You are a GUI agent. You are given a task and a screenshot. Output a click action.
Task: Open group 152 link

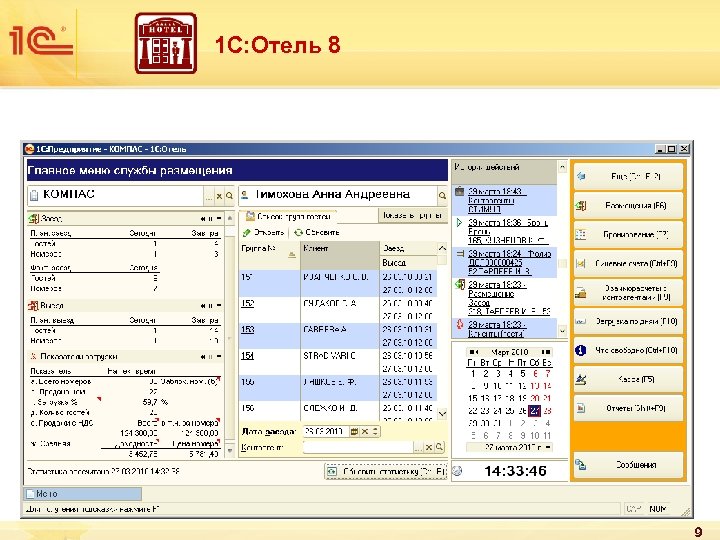(x=248, y=304)
